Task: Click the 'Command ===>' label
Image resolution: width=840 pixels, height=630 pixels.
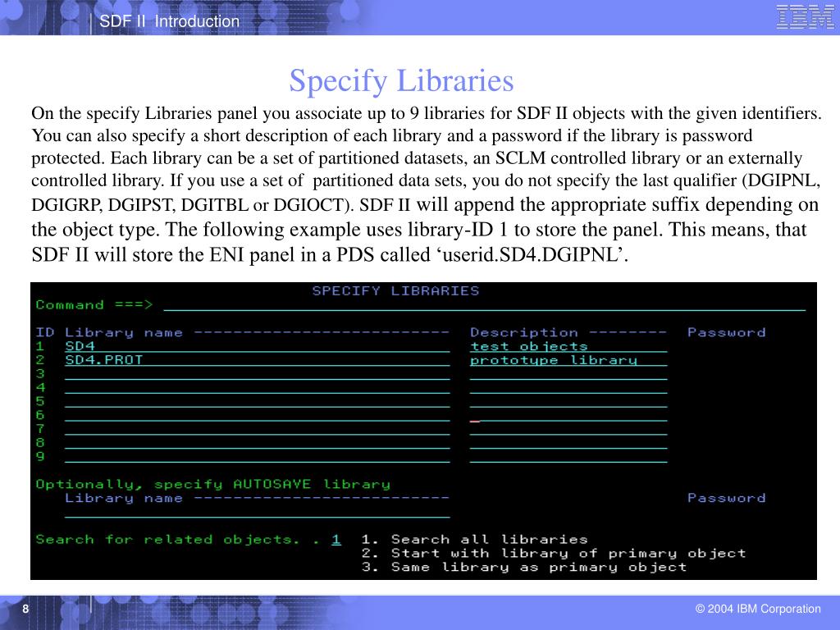Action: 94,305
